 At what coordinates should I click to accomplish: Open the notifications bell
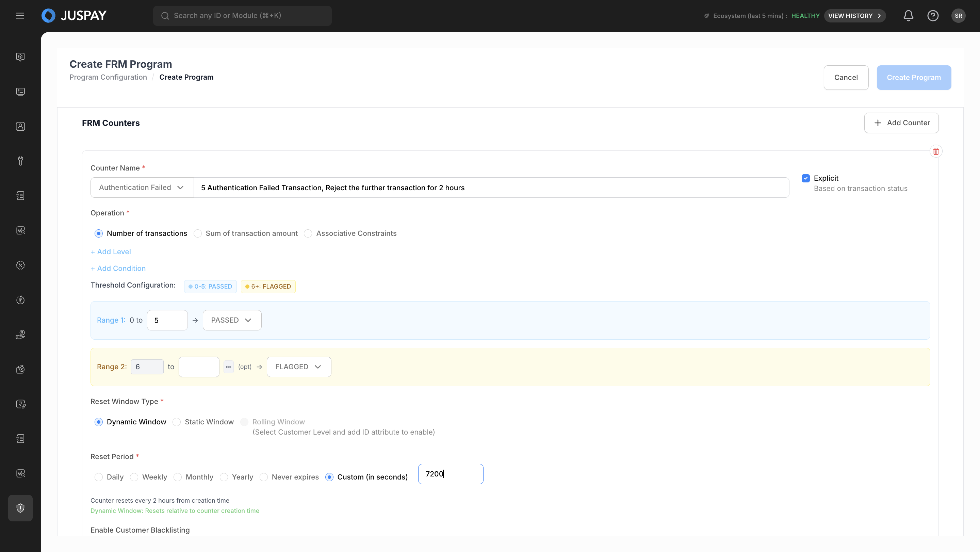click(908, 16)
